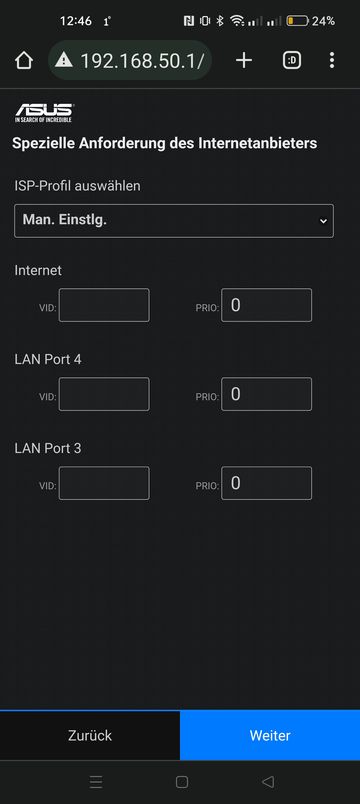The image size is (360, 804).
Task: Focus the Internet PRIO field
Action: point(266,305)
